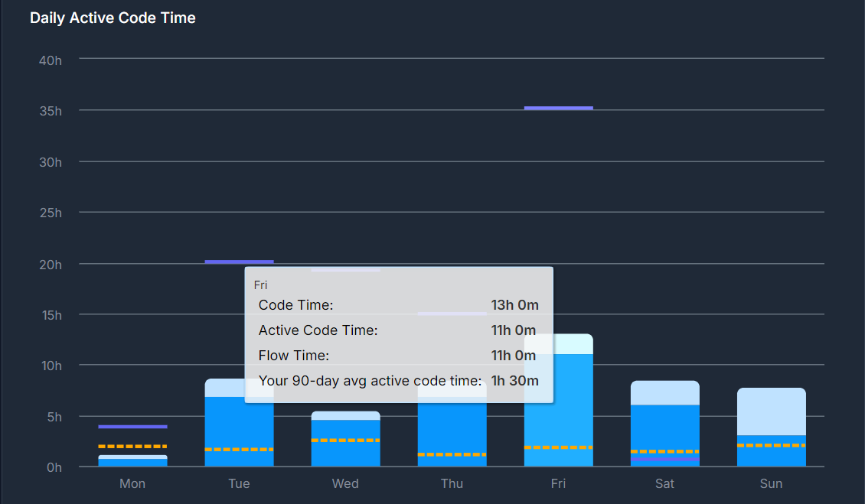Click the light-blue top segment of Saturday bar
865x504 pixels.
coord(664,392)
